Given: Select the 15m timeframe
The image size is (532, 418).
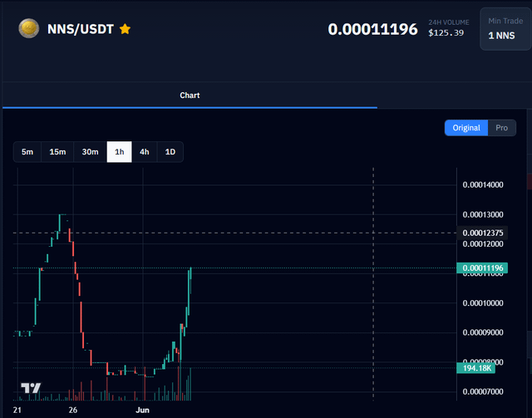Looking at the screenshot, I should [x=57, y=152].
